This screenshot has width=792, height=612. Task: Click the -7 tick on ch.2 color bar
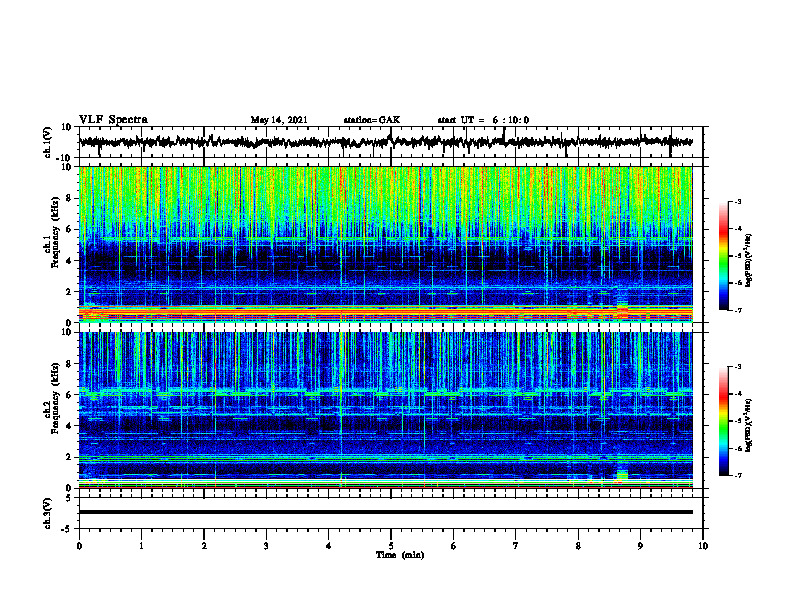[738, 475]
